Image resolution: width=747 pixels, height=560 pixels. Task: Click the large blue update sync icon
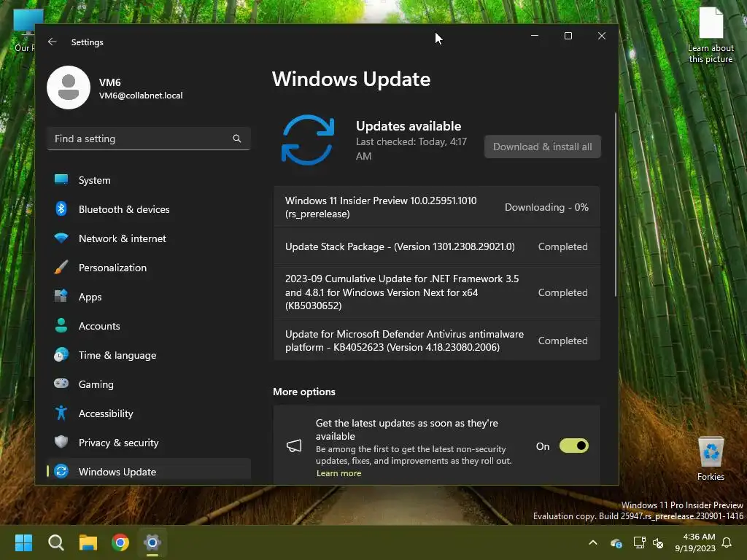pyautogui.click(x=308, y=140)
